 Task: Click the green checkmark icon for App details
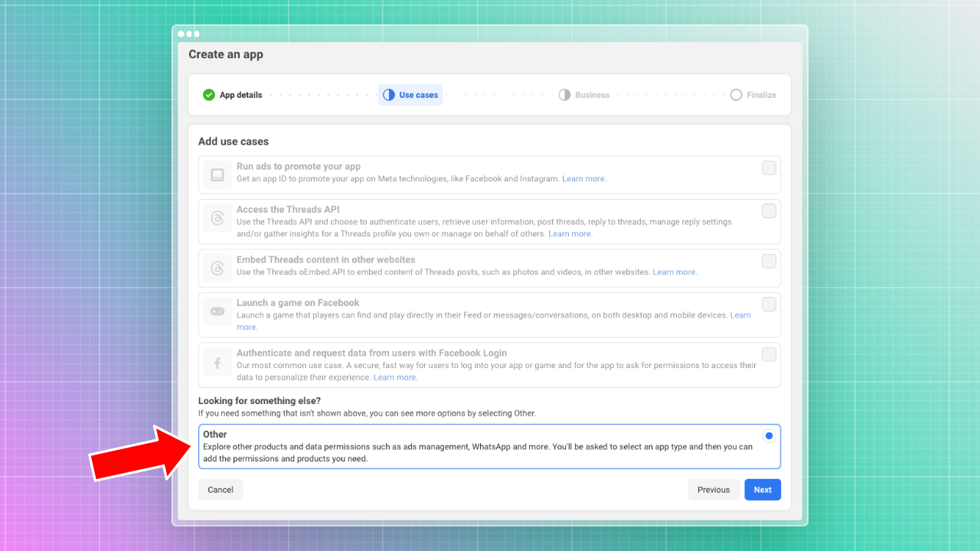(x=209, y=95)
